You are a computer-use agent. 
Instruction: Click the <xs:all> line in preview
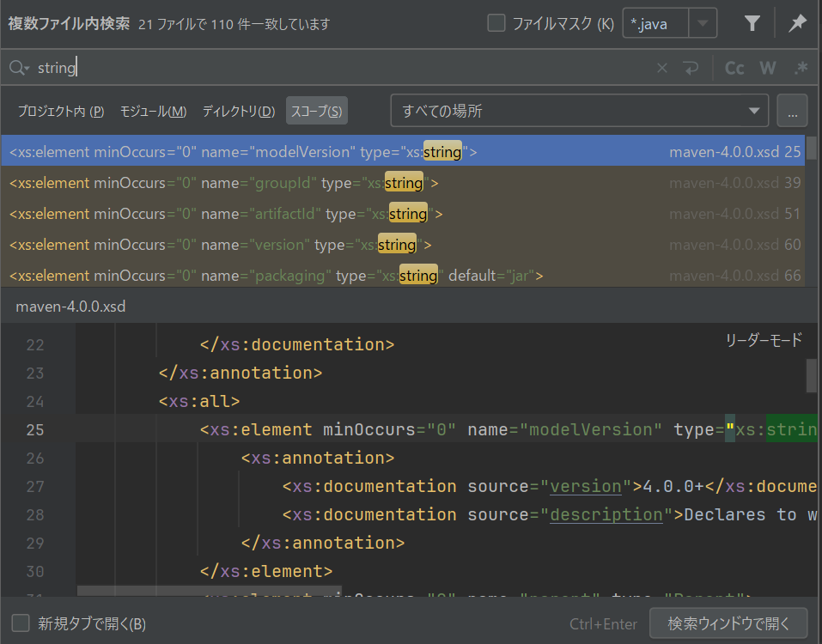pos(199,402)
